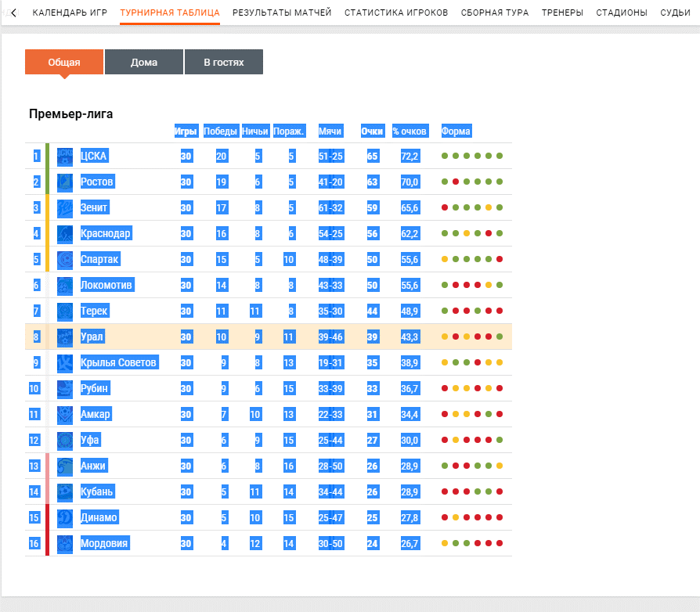Viewport: 700px width, 612px height.
Task: Click the Rostov club crest icon
Action: [x=65, y=182]
